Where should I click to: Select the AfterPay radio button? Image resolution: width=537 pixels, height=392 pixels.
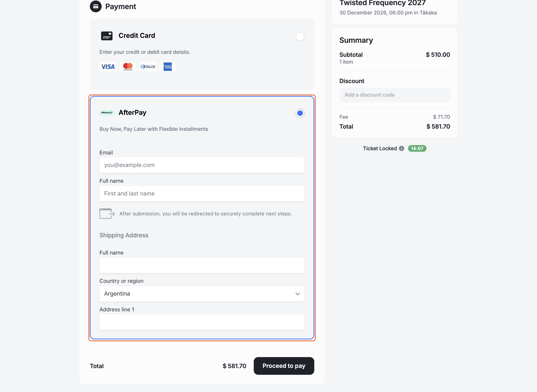click(300, 113)
